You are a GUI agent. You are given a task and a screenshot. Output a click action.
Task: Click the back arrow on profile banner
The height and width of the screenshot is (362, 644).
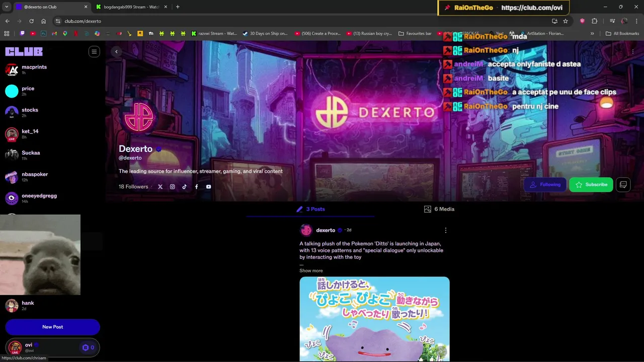tap(116, 51)
